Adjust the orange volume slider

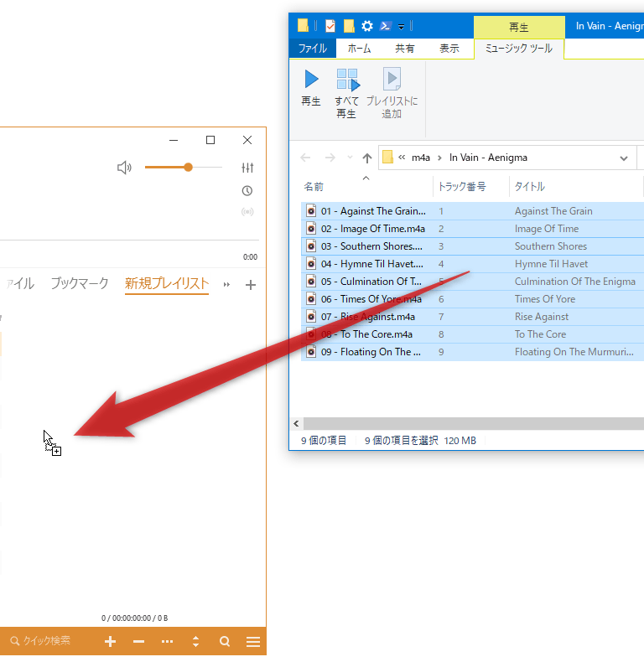183,168
